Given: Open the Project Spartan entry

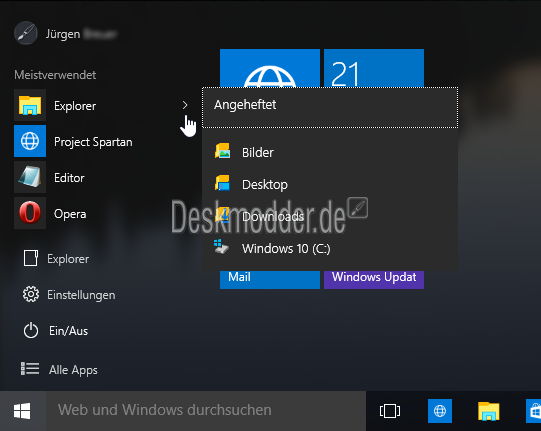Looking at the screenshot, I should point(104,141).
